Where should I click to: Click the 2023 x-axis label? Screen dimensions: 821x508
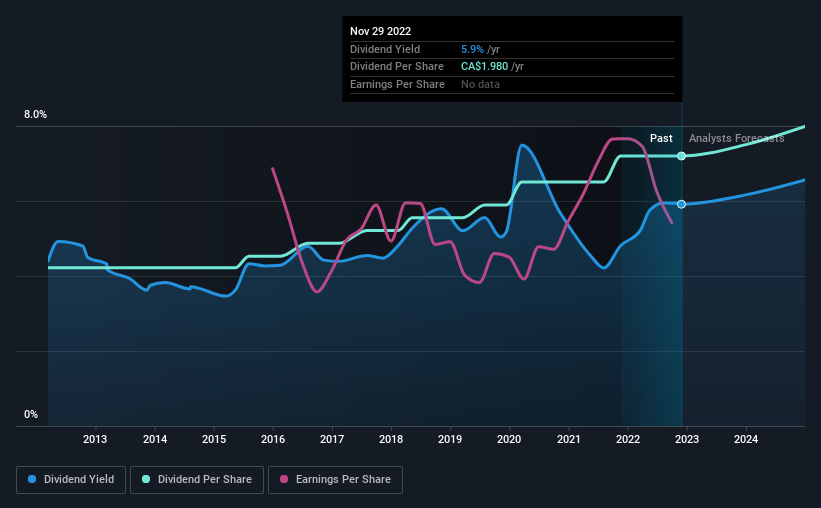click(x=687, y=439)
